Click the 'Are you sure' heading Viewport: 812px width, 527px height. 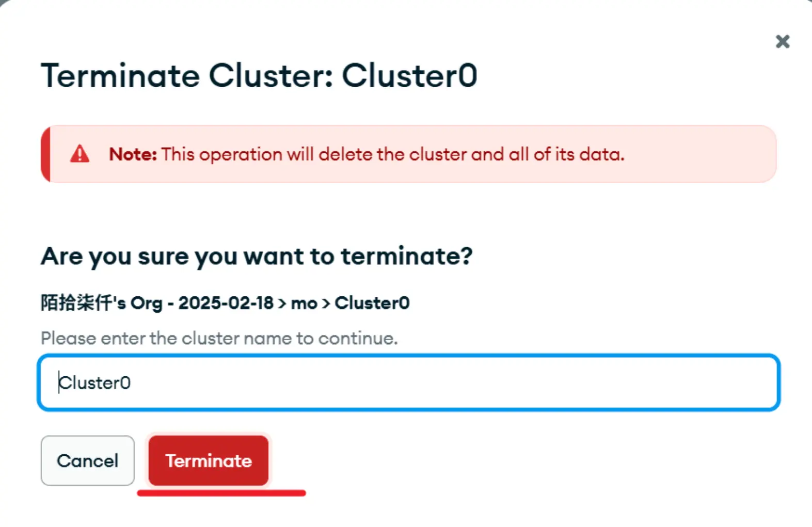coord(257,256)
